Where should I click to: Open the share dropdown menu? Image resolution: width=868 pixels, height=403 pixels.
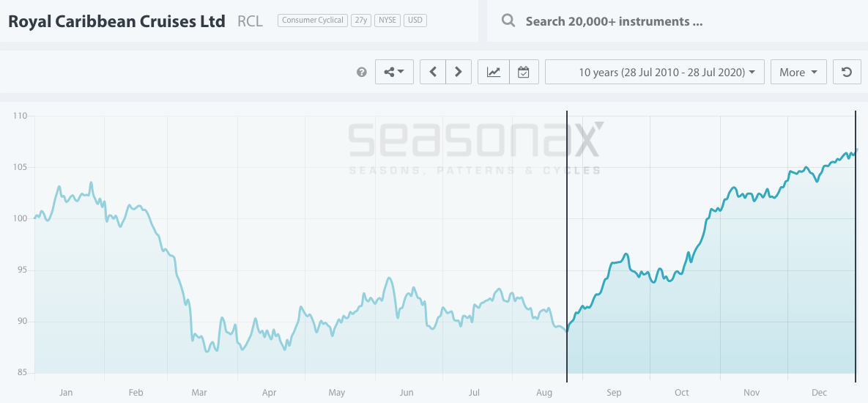pyautogui.click(x=394, y=72)
